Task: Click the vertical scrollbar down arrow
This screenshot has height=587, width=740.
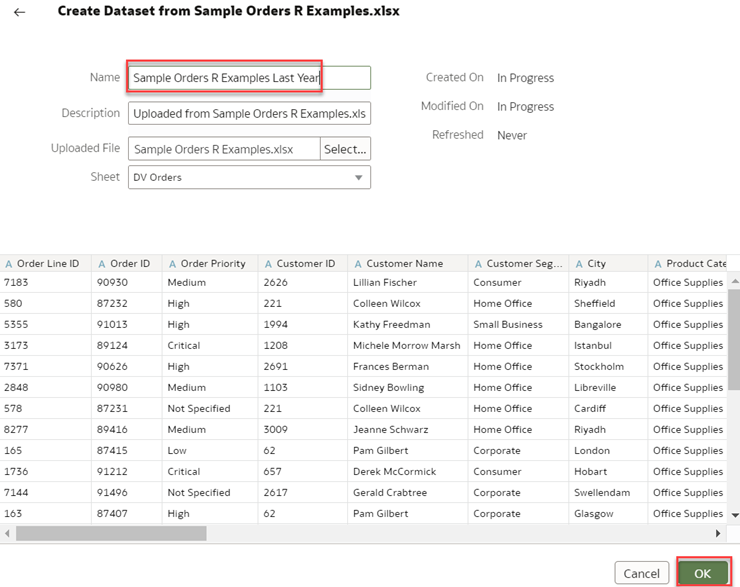Action: [735, 514]
